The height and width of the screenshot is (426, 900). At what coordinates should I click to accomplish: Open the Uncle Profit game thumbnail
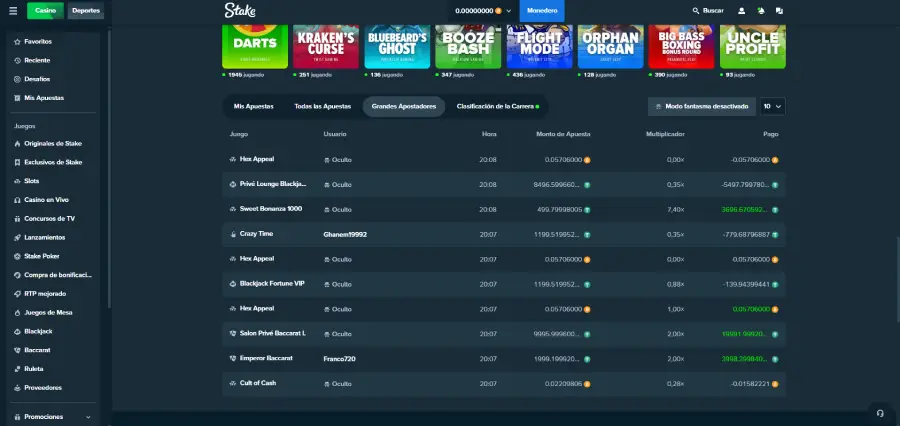[x=752, y=47]
